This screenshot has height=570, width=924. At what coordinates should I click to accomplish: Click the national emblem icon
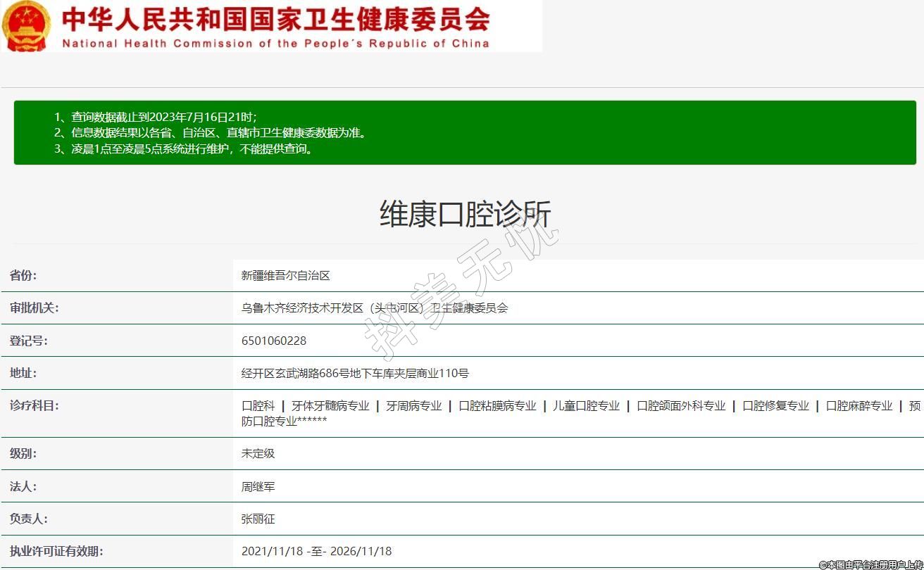click(27, 25)
